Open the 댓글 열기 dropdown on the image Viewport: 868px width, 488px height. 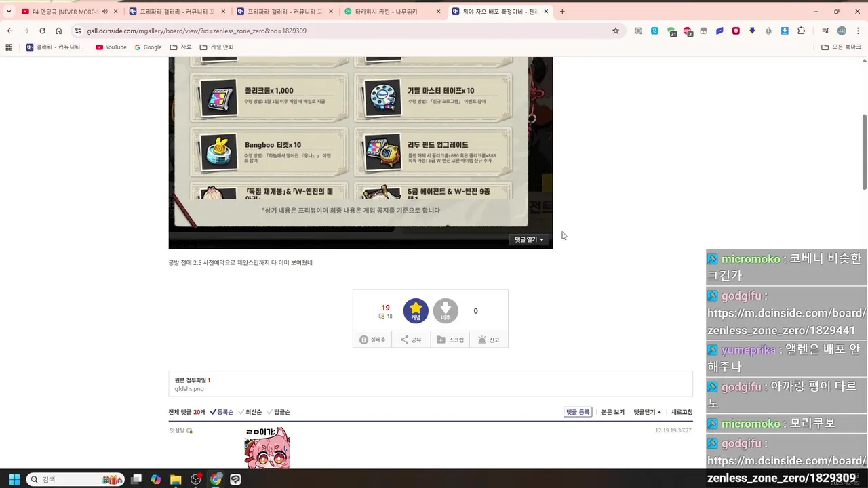529,239
